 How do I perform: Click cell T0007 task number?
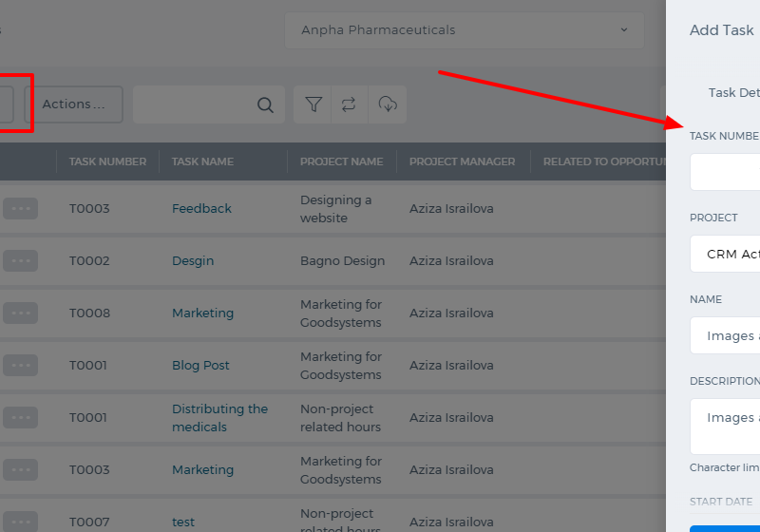tap(89, 522)
